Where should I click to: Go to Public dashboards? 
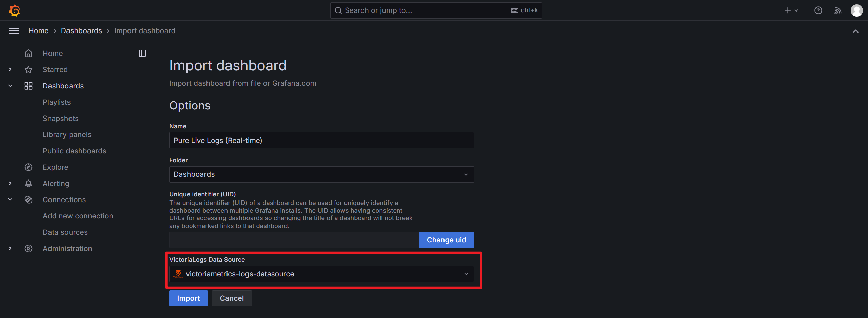[75, 151]
